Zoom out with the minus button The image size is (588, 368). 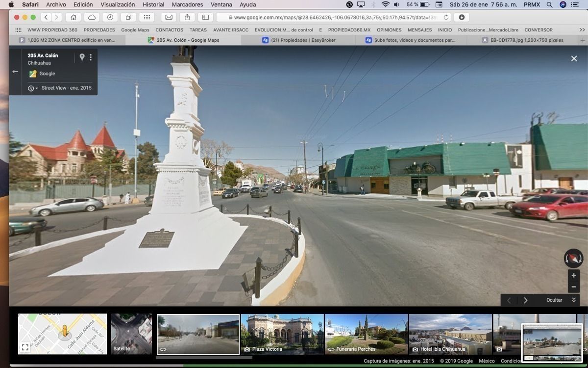[574, 287]
